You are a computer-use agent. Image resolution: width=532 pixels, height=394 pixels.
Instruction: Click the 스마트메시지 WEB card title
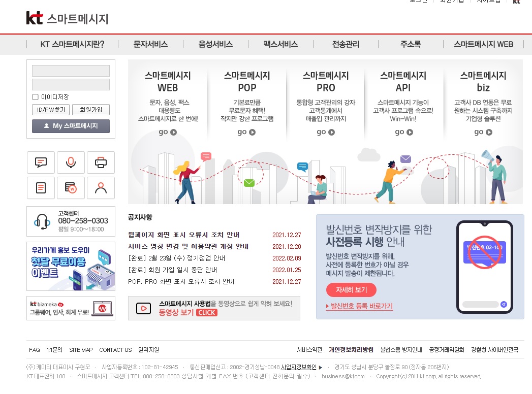coord(168,81)
